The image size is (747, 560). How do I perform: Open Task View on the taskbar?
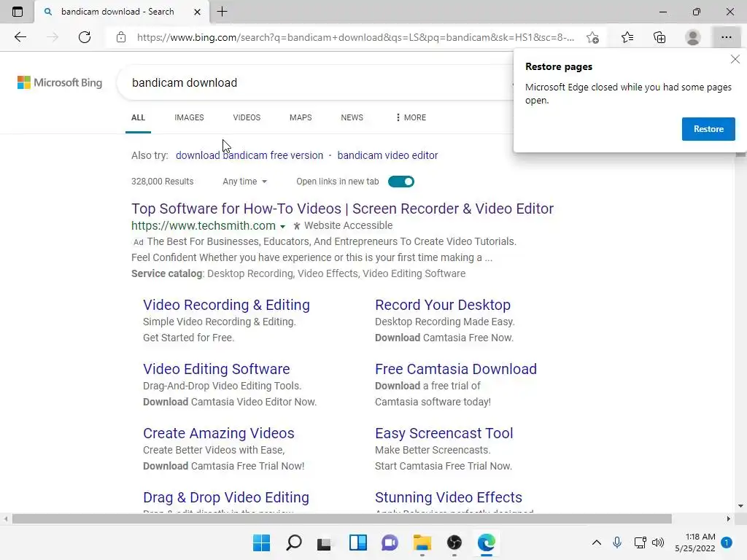325,542
